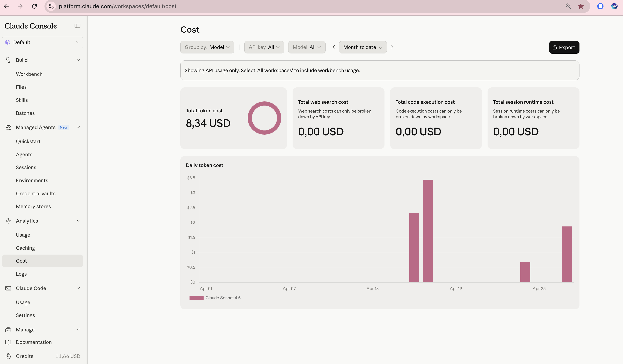The width and height of the screenshot is (623, 364).
Task: Click the Build wrench icon
Action: coord(8,60)
